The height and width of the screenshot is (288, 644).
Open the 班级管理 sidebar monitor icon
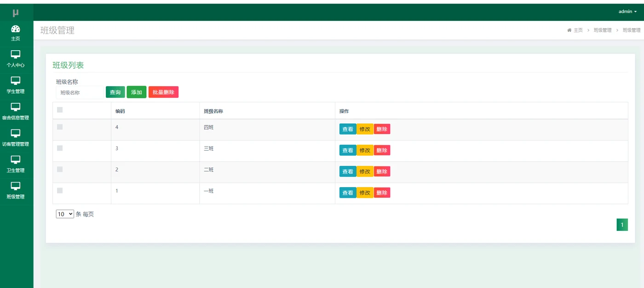(x=16, y=186)
